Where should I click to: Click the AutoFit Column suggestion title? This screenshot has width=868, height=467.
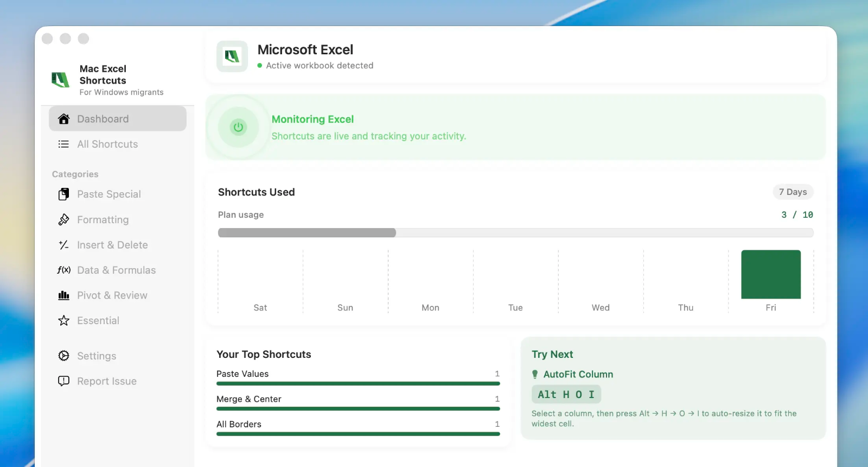point(578,374)
